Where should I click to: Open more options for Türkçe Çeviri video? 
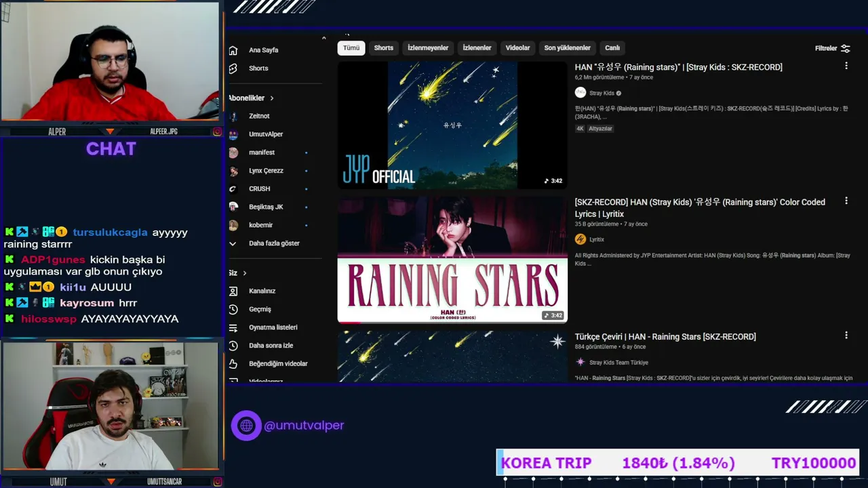tap(846, 335)
